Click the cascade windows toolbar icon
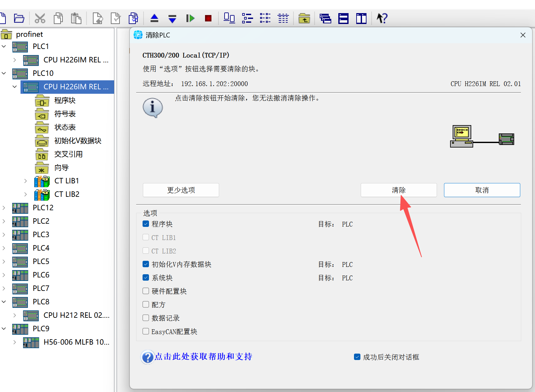 (325, 18)
